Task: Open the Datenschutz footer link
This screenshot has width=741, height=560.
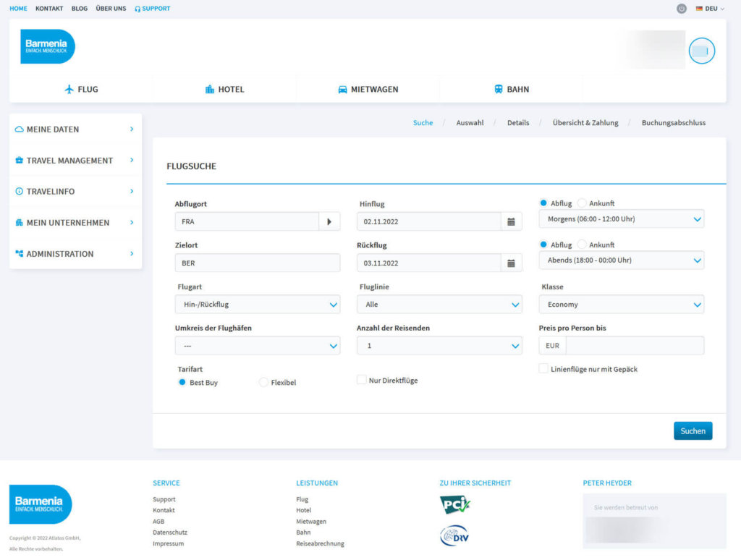Action: pyautogui.click(x=170, y=533)
